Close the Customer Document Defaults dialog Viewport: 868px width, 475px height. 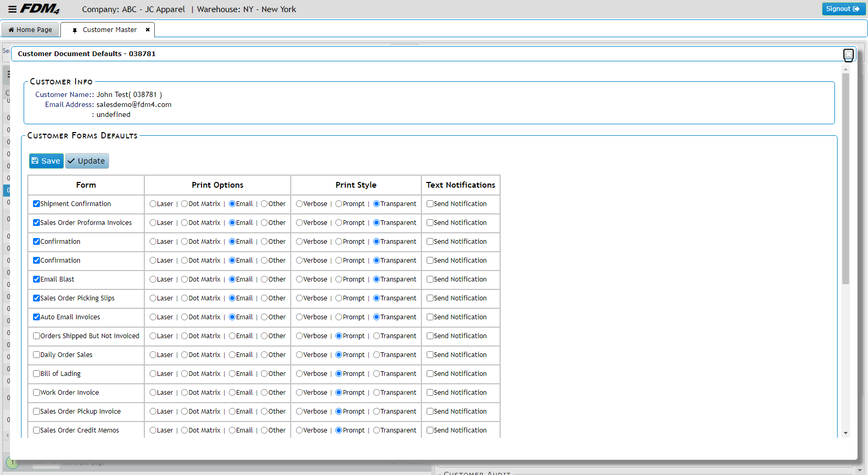click(x=849, y=54)
